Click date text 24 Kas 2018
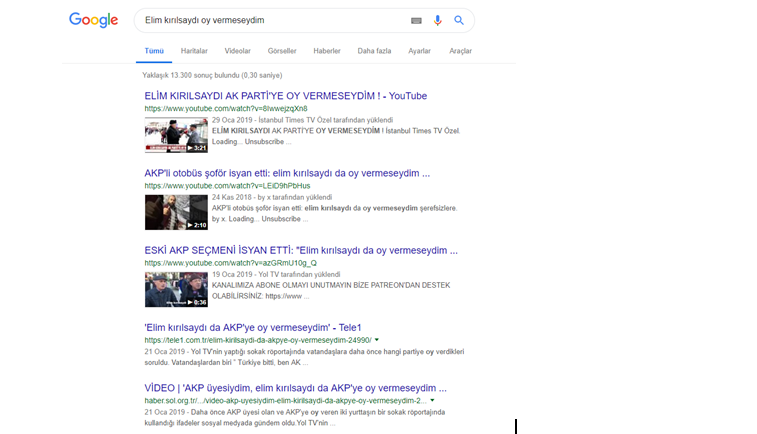This screenshot has width=757, height=434. click(232, 197)
